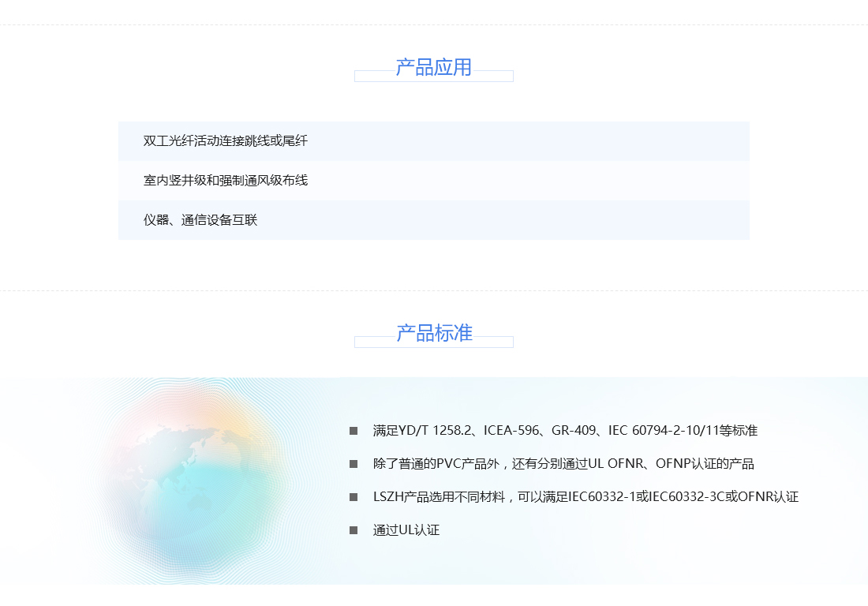Click the colorful globe illustration
The width and height of the screenshot is (868, 606).
tap(191, 476)
